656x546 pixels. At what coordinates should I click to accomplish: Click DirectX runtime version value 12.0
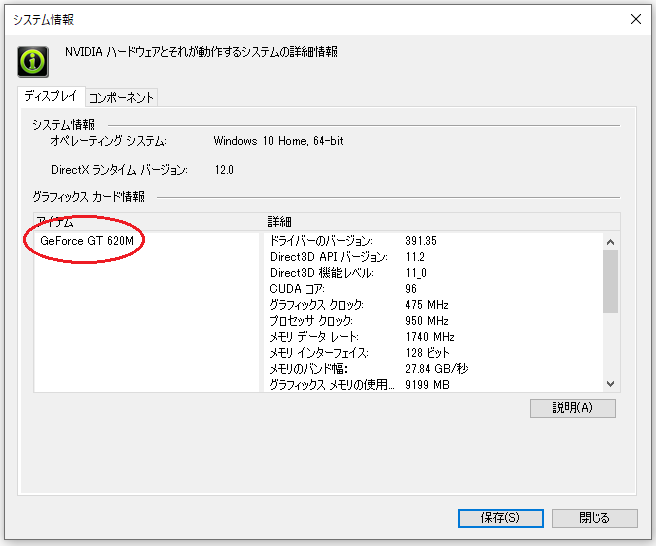point(224,170)
